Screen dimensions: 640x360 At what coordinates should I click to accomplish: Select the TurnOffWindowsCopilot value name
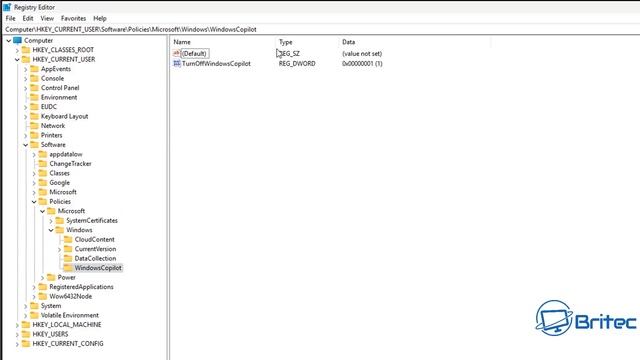216,63
